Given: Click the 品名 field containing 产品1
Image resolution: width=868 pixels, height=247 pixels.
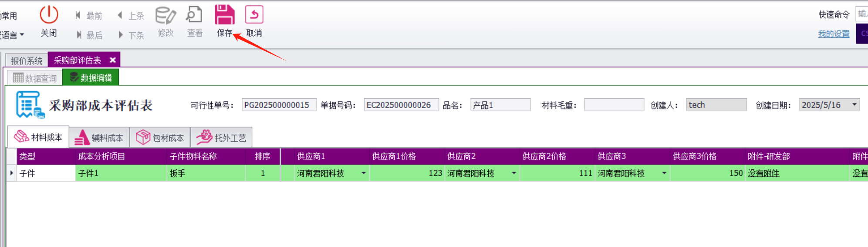Looking at the screenshot, I should click(500, 105).
